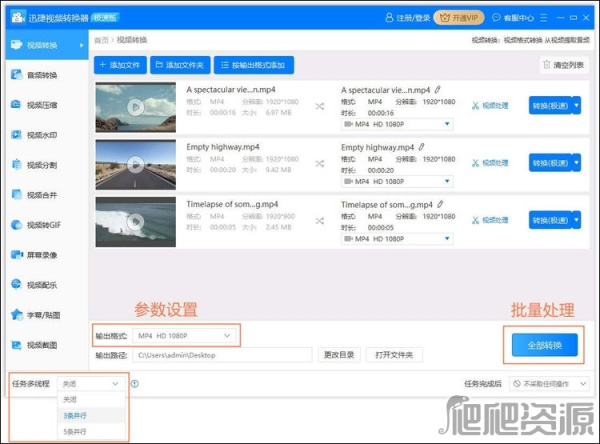Open 视频压缩 in the sidebar
600x444 pixels.
tap(47, 105)
